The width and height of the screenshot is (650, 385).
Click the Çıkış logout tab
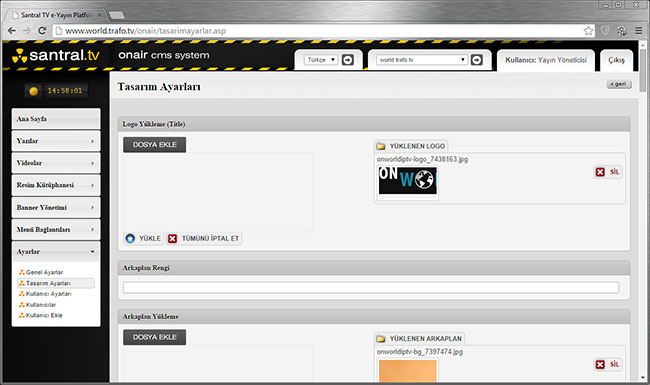click(x=616, y=60)
